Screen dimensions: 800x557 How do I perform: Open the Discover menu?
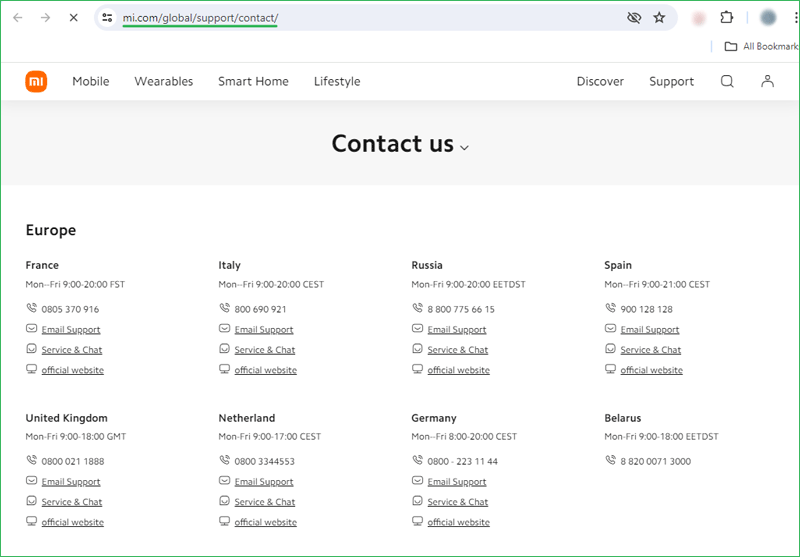[600, 81]
